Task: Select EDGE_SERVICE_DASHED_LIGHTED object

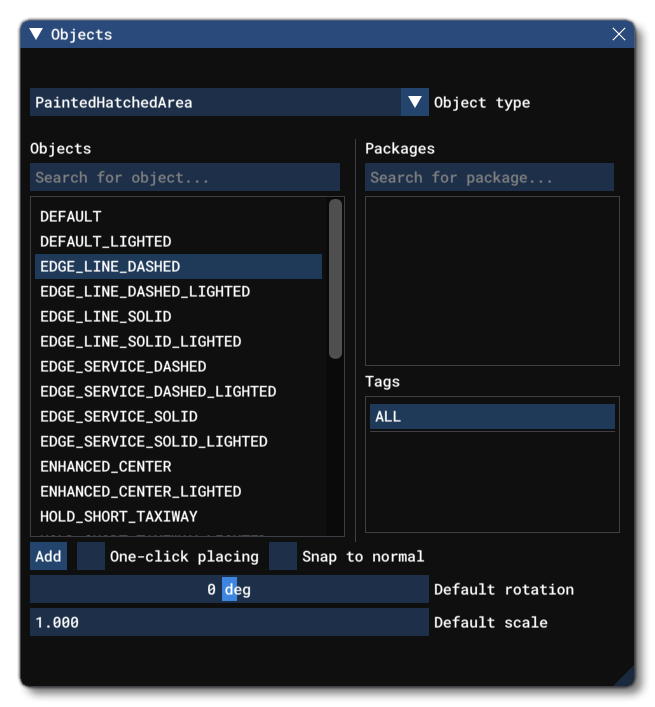Action: point(158,391)
